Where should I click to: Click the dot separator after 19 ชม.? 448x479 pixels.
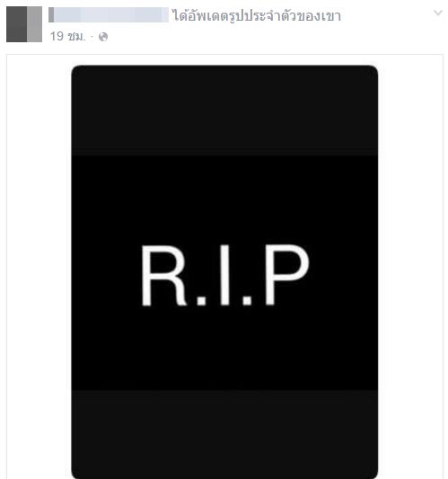(92, 37)
